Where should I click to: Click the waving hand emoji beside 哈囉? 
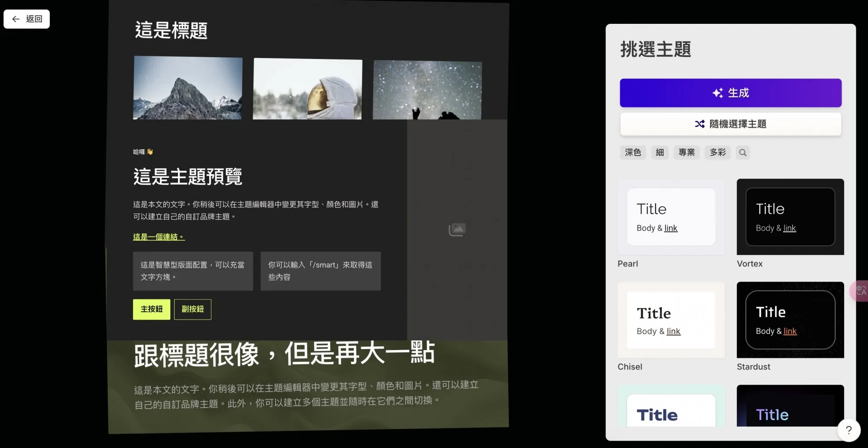click(150, 152)
